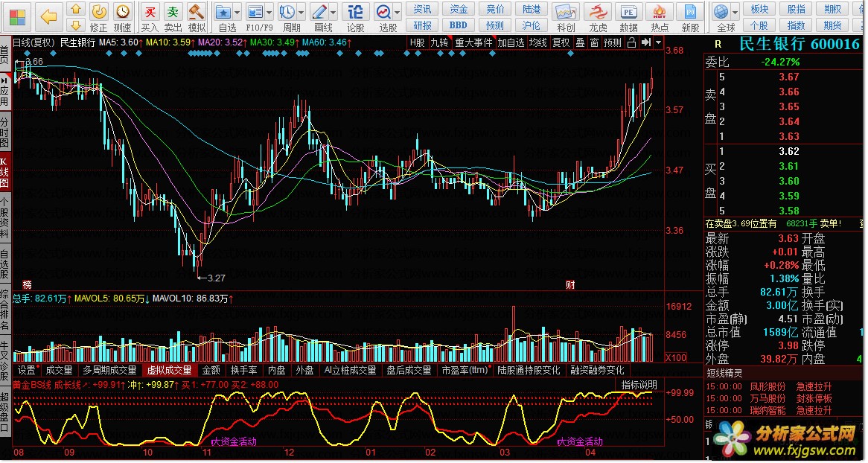Open the 模拟 gavel simulation icon

pyautogui.click(x=196, y=11)
